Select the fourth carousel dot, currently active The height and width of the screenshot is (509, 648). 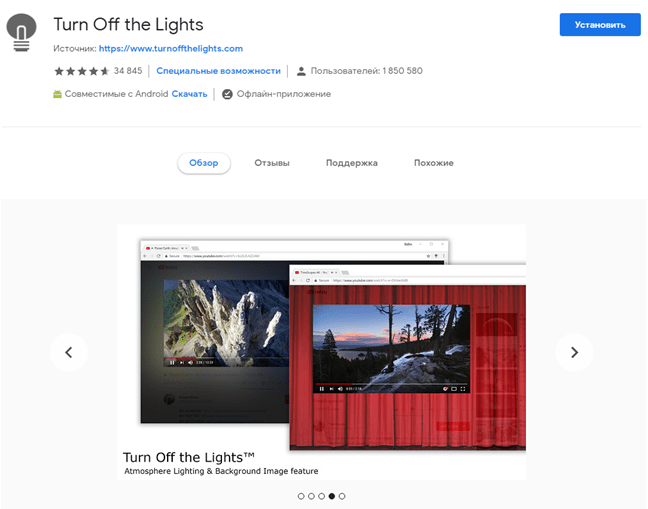[331, 496]
